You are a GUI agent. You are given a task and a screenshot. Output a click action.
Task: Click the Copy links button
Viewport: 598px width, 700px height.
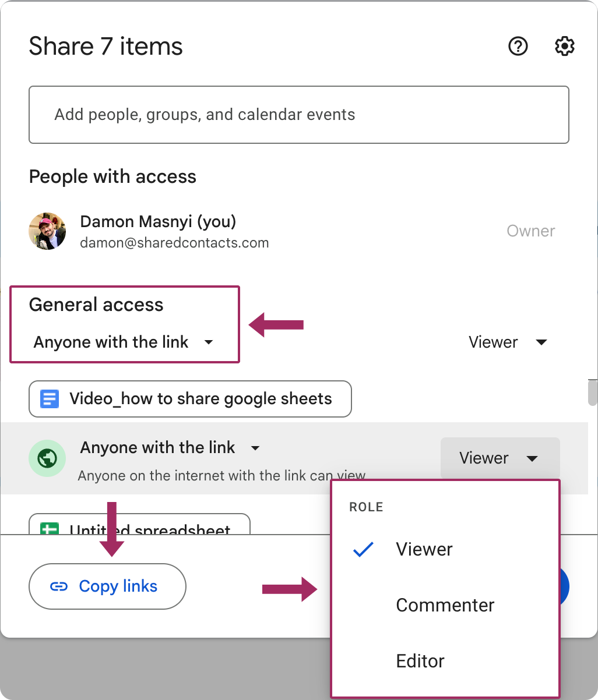(x=107, y=586)
